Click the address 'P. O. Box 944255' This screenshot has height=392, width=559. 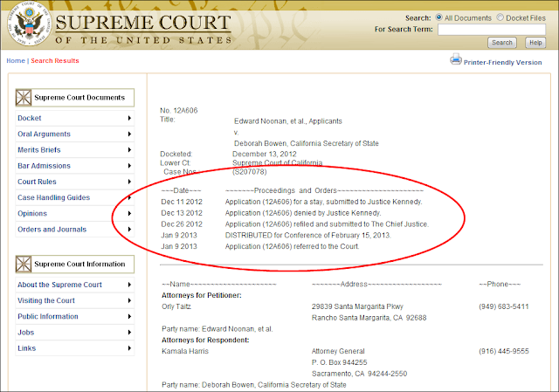tap(340, 362)
